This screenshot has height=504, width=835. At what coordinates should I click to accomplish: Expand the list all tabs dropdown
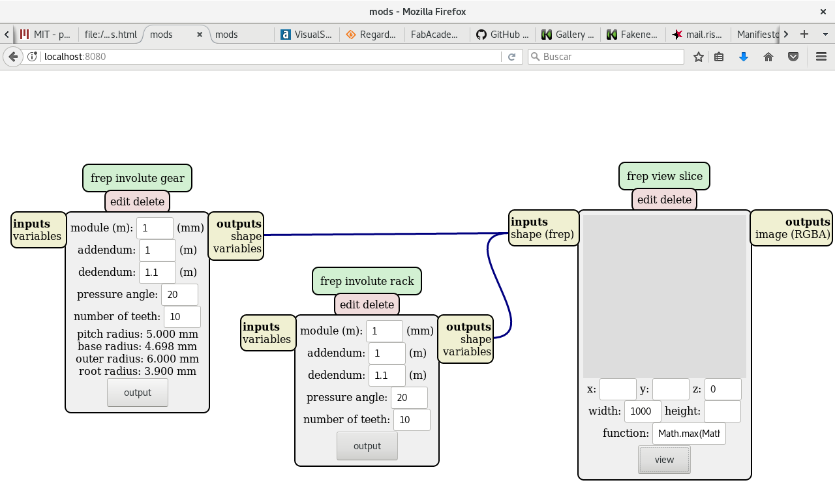[x=825, y=34]
